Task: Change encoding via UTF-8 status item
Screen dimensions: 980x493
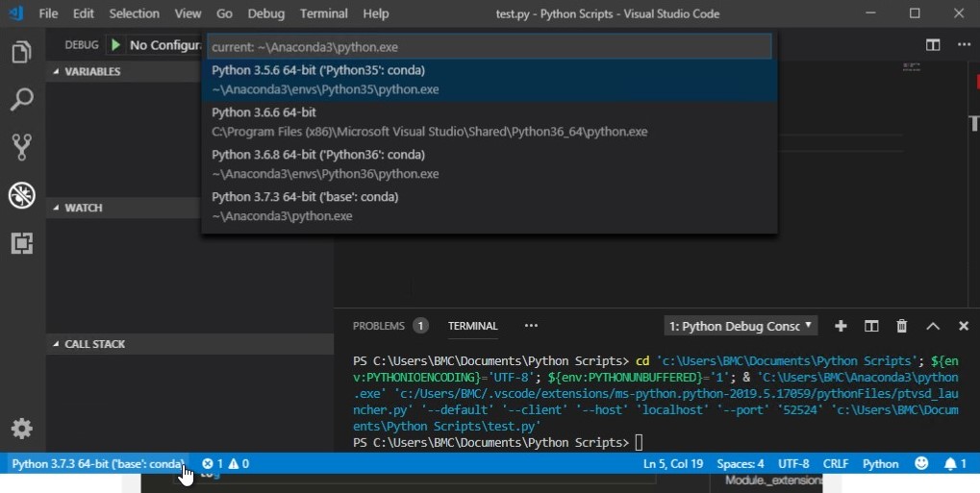Action: point(793,463)
